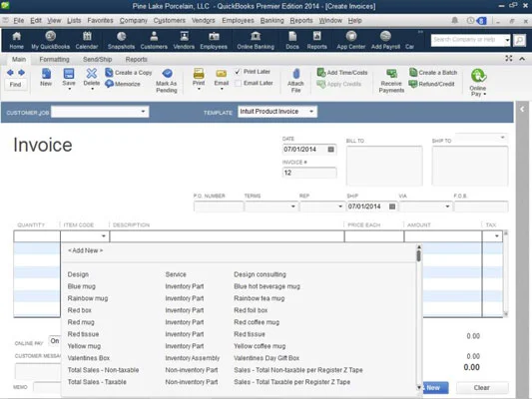Click the Save icon in the ribbon

click(x=69, y=78)
